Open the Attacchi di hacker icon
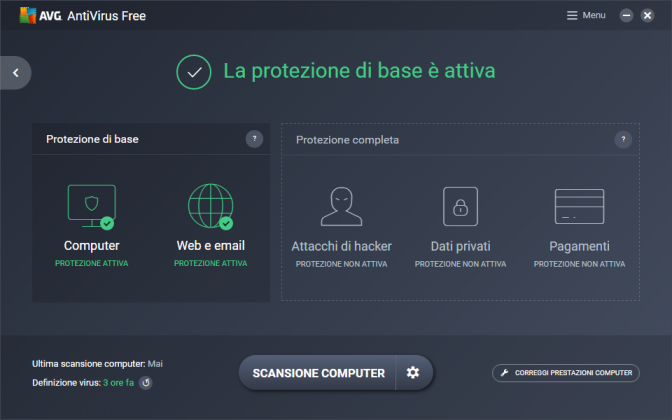Screen dimensions: 672x420 pos(342,206)
